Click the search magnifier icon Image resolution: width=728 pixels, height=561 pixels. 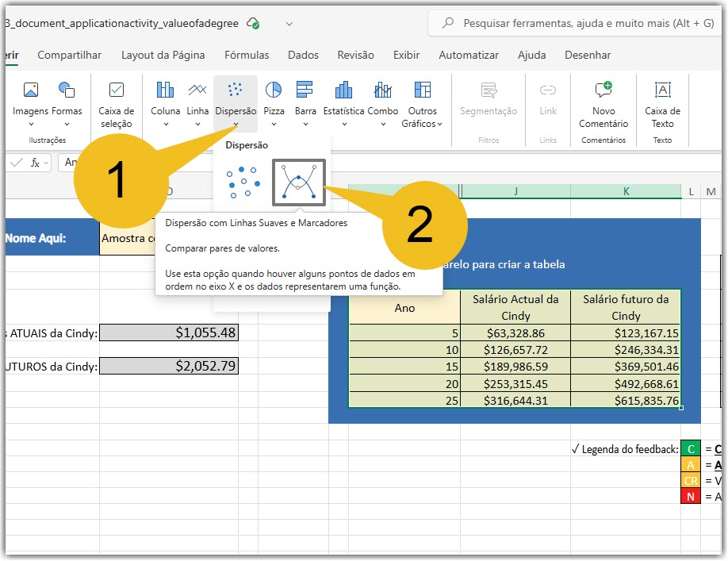[447, 23]
